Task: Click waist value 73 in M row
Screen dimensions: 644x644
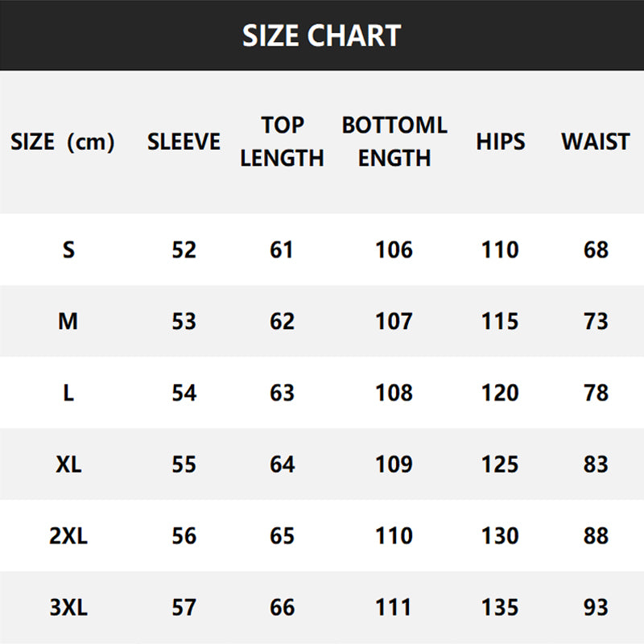Action: pos(596,321)
